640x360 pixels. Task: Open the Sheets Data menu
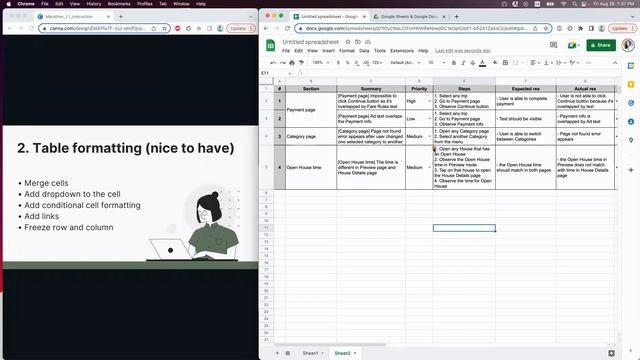point(364,51)
